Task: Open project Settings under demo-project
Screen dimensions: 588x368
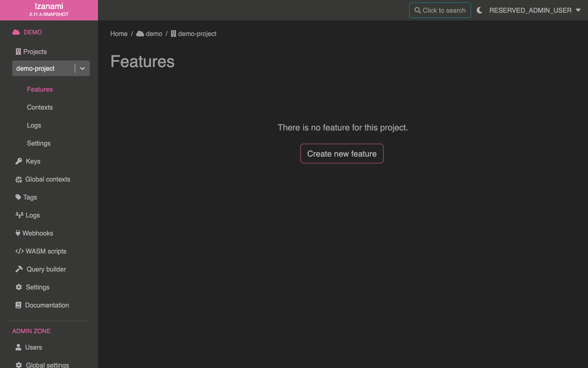Action: click(39, 143)
